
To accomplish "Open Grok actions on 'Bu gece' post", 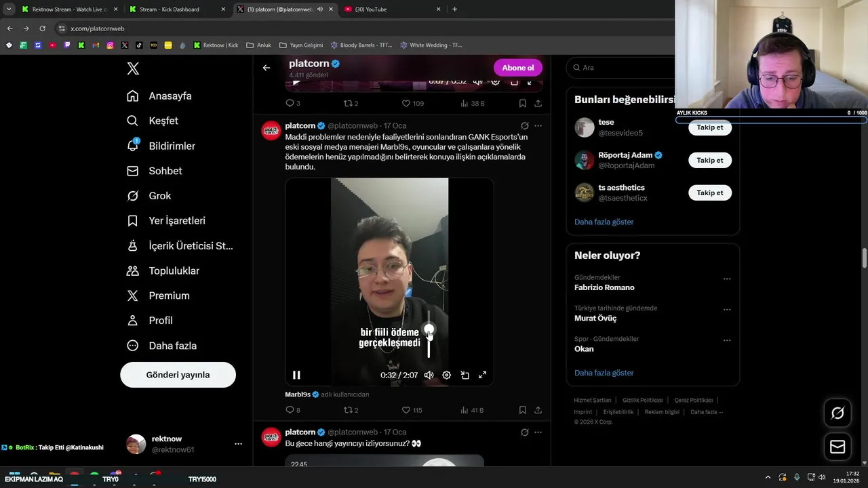I will [524, 432].
